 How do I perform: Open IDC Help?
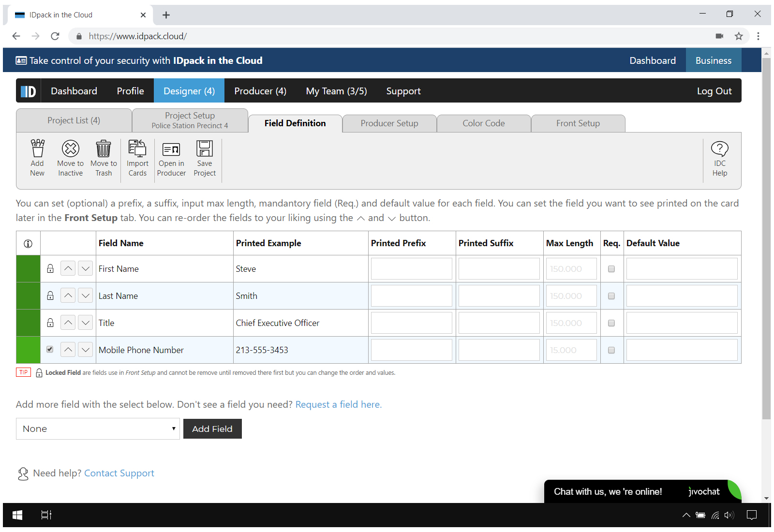(719, 158)
